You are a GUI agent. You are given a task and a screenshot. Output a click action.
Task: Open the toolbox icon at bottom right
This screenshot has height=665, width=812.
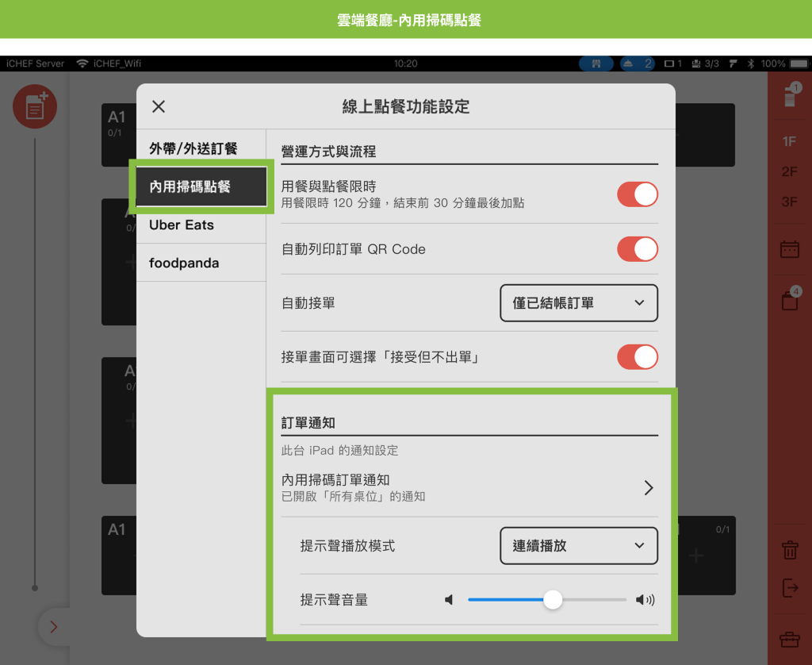coord(789,639)
